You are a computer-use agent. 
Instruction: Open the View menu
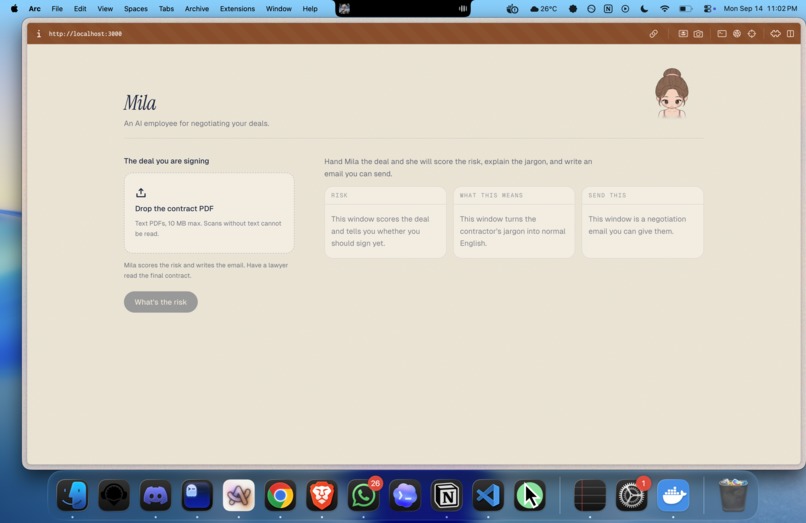point(105,9)
